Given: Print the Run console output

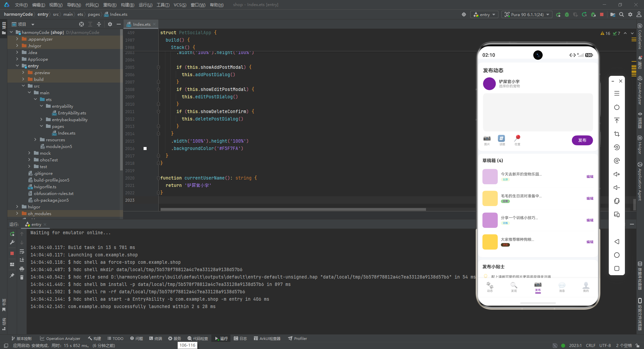Looking at the screenshot, I should (22, 269).
